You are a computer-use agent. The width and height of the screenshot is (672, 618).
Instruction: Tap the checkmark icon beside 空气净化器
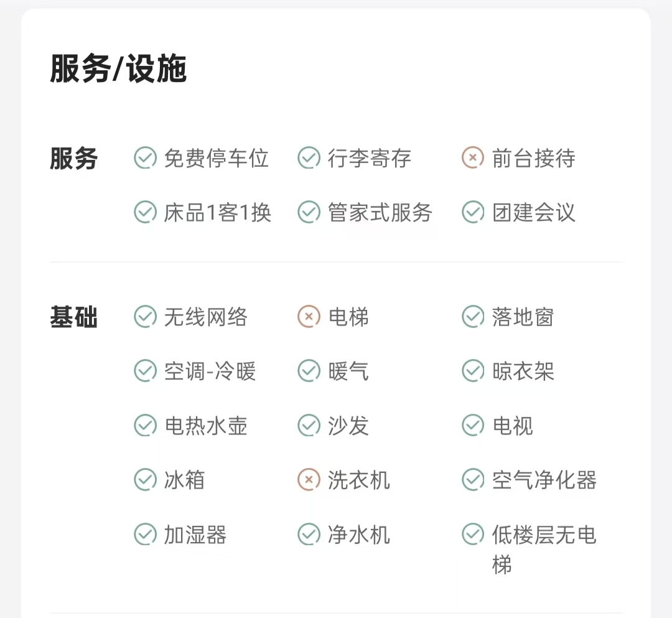click(473, 480)
